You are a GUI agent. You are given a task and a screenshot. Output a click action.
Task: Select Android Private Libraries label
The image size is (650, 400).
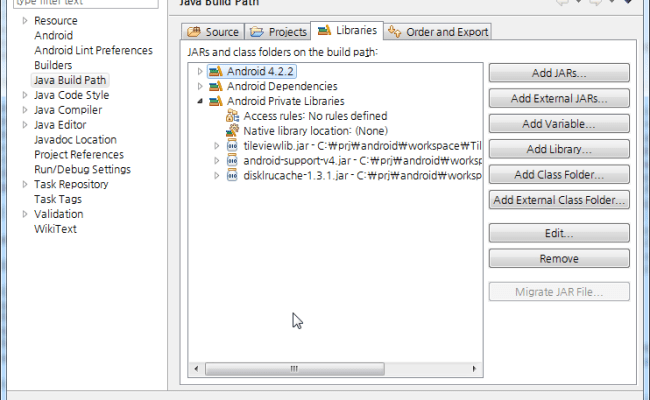(x=286, y=101)
